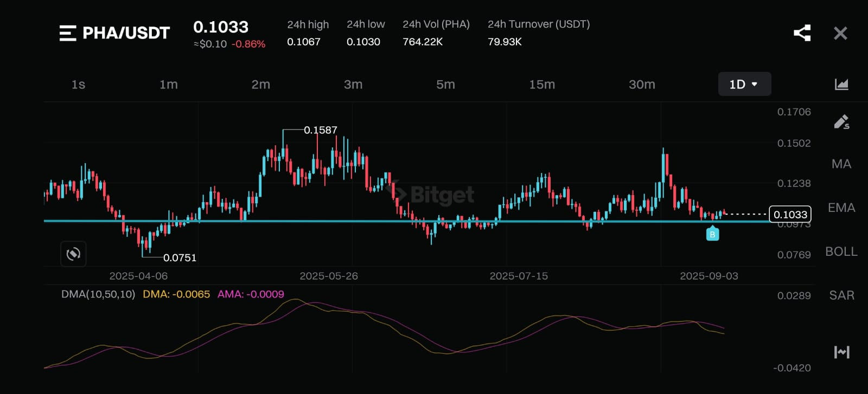Viewport: 868px width, 394px height.
Task: Open the hamburger menu beside PHA/USDT
Action: coord(68,33)
